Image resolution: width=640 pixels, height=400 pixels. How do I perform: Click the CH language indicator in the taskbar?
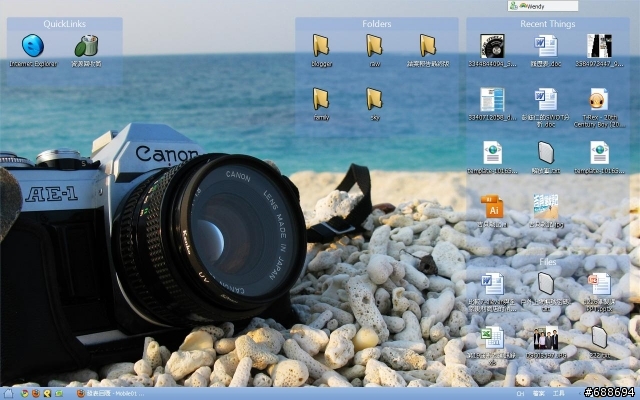[522, 393]
